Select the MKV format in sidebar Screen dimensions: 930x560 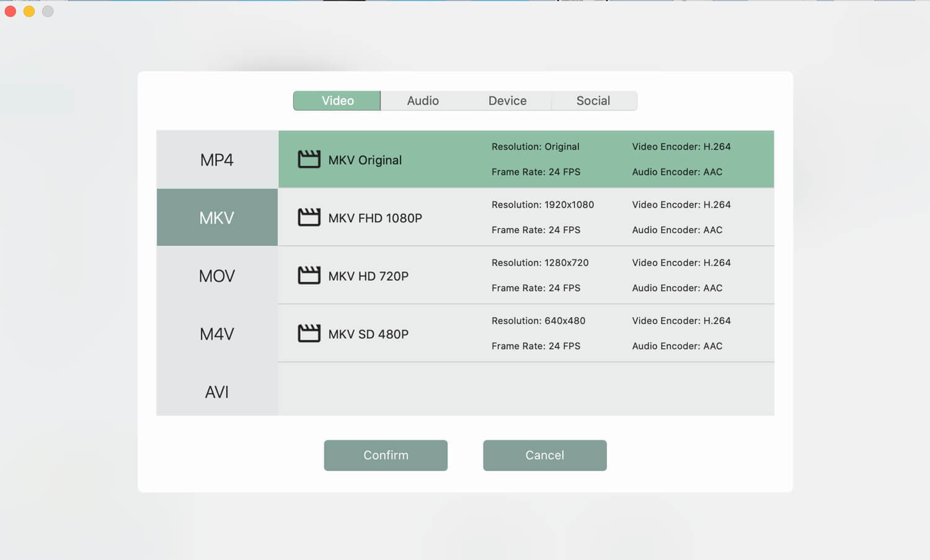[217, 217]
